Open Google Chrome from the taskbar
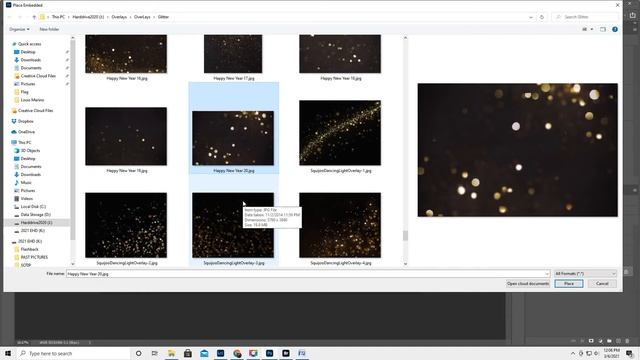The width and height of the screenshot is (640, 360). pos(237,353)
